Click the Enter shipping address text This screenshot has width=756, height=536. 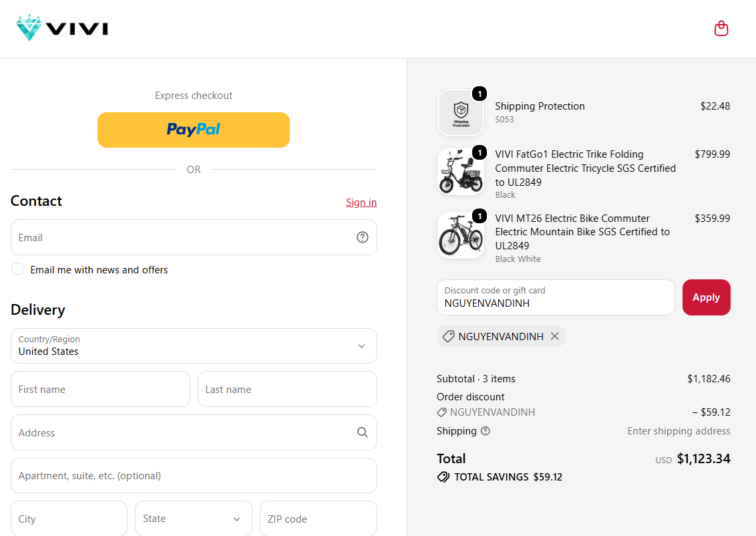tap(679, 431)
